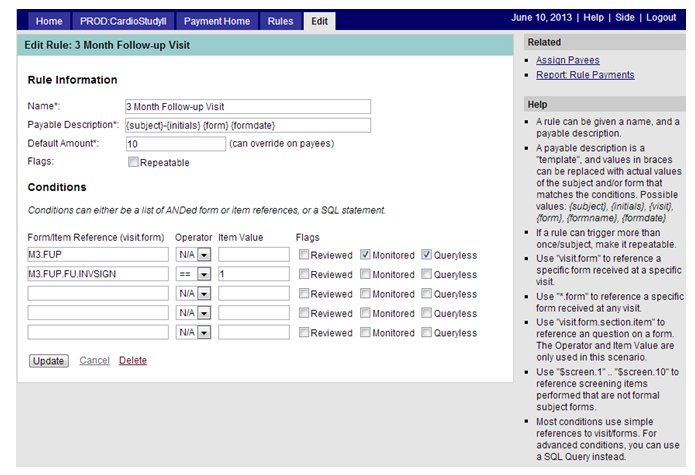This screenshot has height=475, width=695.
Task: Click the Logout link
Action: 660,18
